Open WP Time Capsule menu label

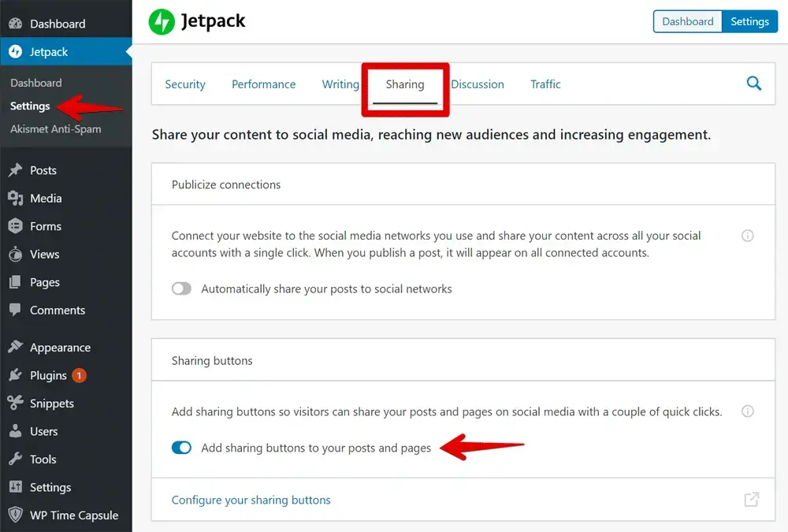coord(74,515)
